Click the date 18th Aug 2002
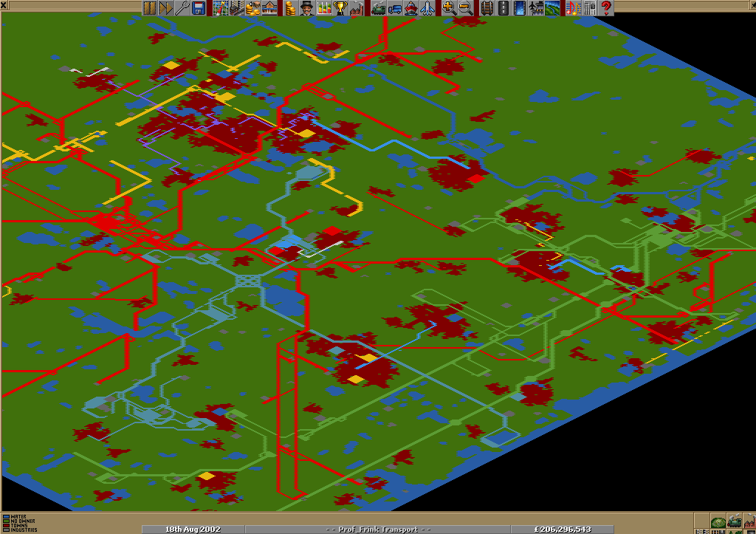Screen dimensions: 756x534 pos(193,529)
